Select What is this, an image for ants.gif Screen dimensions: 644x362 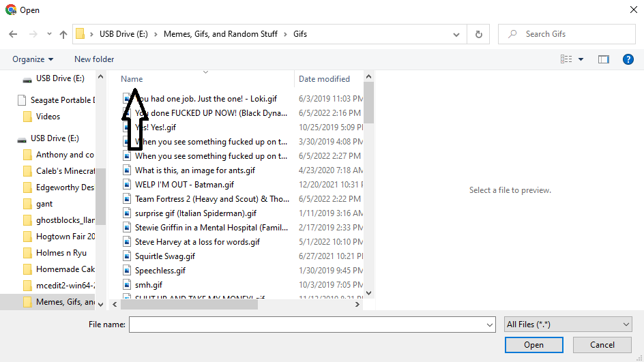click(x=195, y=170)
